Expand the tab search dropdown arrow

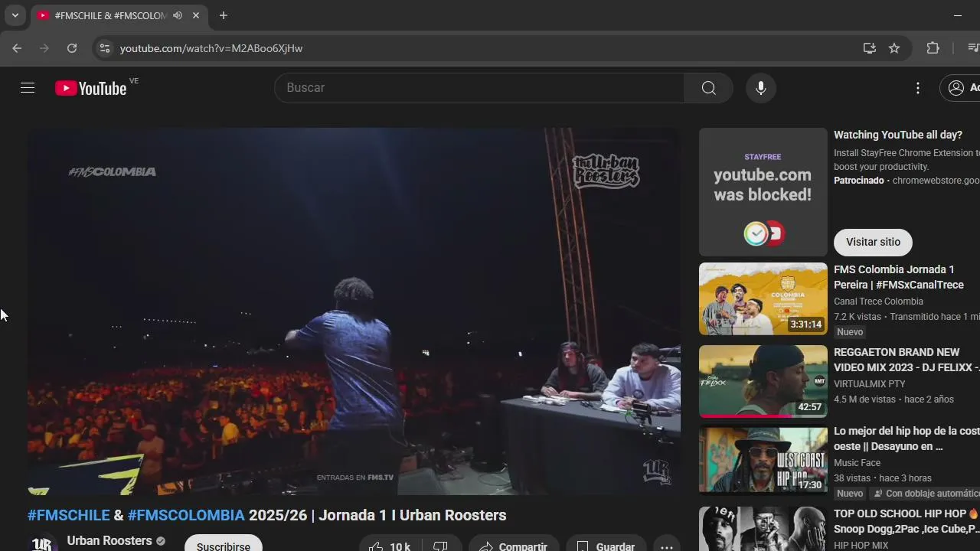click(x=15, y=15)
